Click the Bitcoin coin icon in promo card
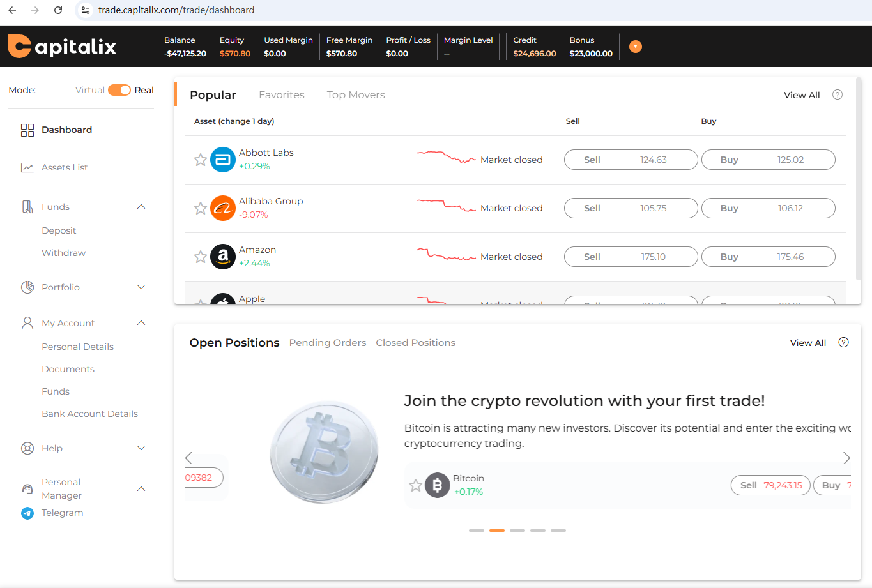 tap(438, 485)
